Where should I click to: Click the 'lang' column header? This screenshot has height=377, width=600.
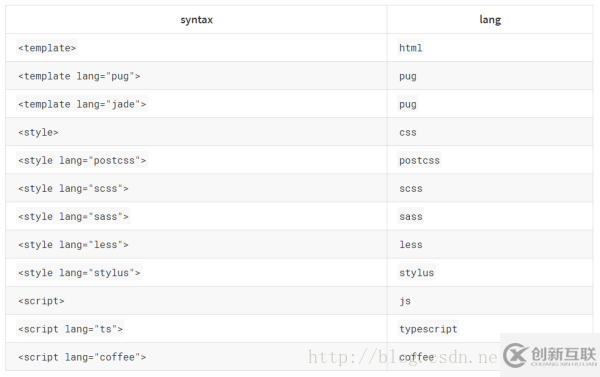coord(490,20)
